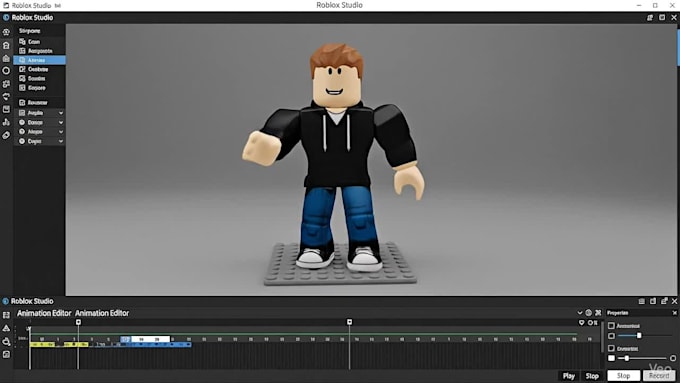Click the circle icon in left sidebar
680x383 pixels.
6,71
